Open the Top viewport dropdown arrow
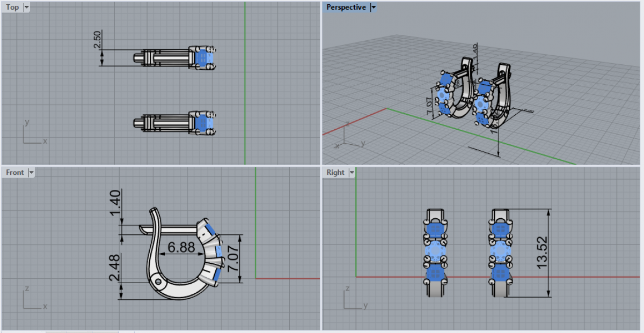Viewport: 644px width, 333px height. pos(27,8)
